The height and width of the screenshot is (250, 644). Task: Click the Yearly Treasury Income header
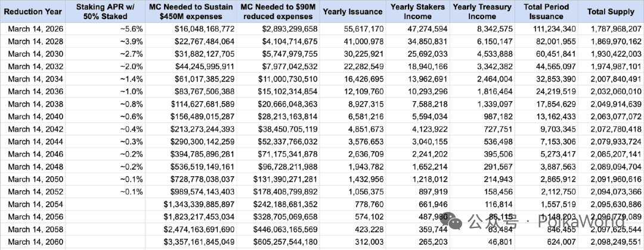tap(482, 11)
